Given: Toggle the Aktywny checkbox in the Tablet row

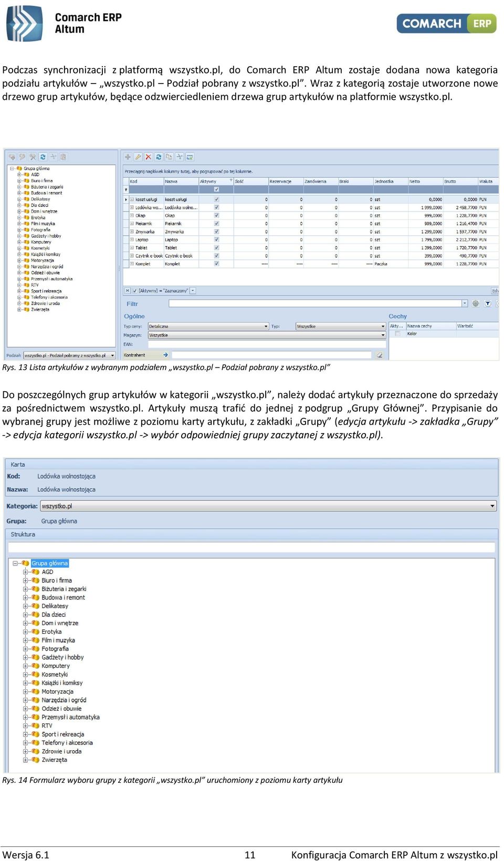Looking at the screenshot, I should [216, 248].
